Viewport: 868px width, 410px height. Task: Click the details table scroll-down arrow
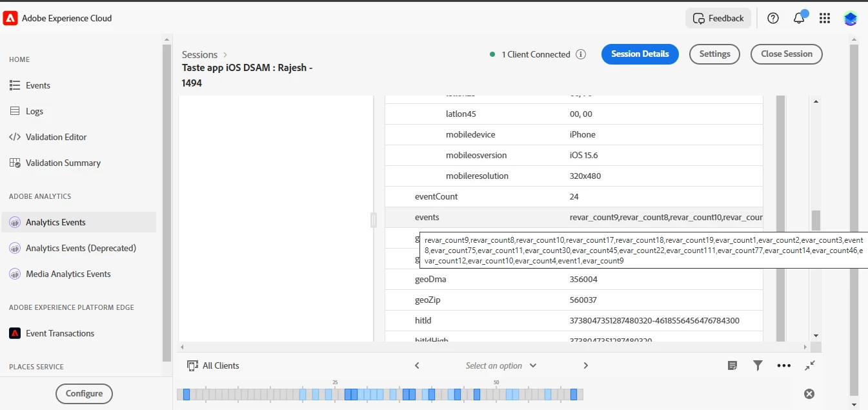coord(816,336)
